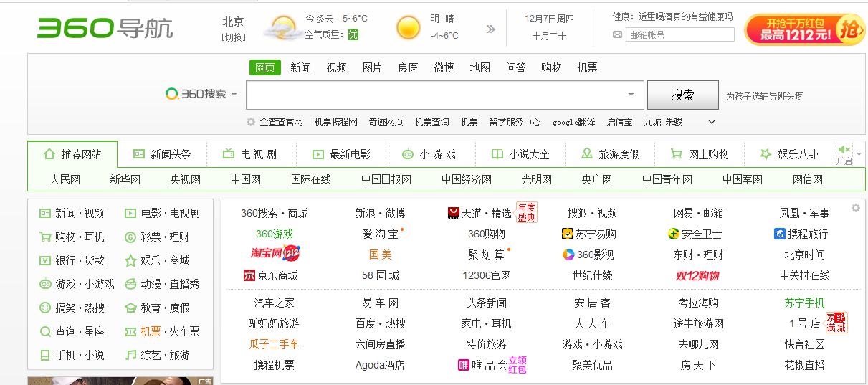Open the 留学服务中心 hot link
The image size is (868, 385).
(515, 122)
